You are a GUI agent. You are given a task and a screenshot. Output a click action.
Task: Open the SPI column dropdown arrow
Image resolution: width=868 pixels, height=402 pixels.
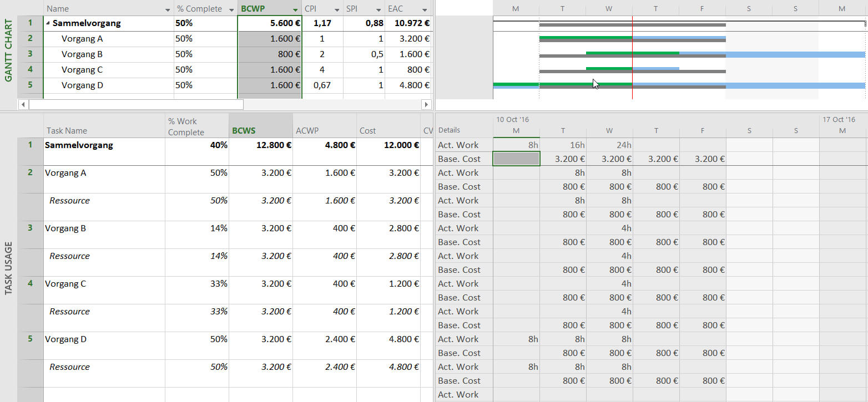click(378, 10)
